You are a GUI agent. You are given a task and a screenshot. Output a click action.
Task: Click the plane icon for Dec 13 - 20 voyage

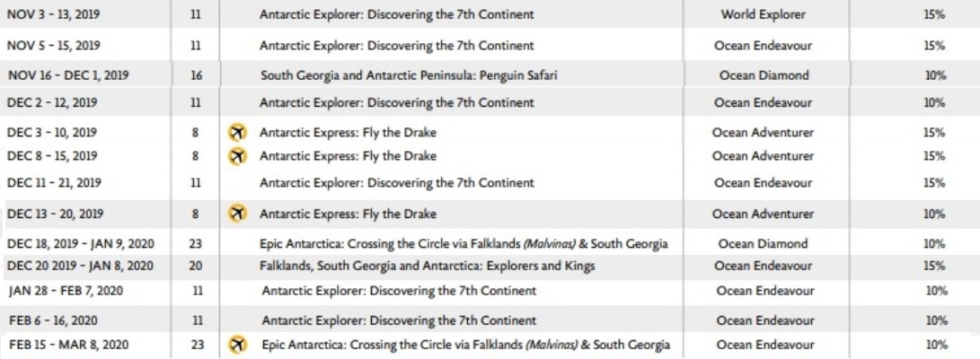236,215
